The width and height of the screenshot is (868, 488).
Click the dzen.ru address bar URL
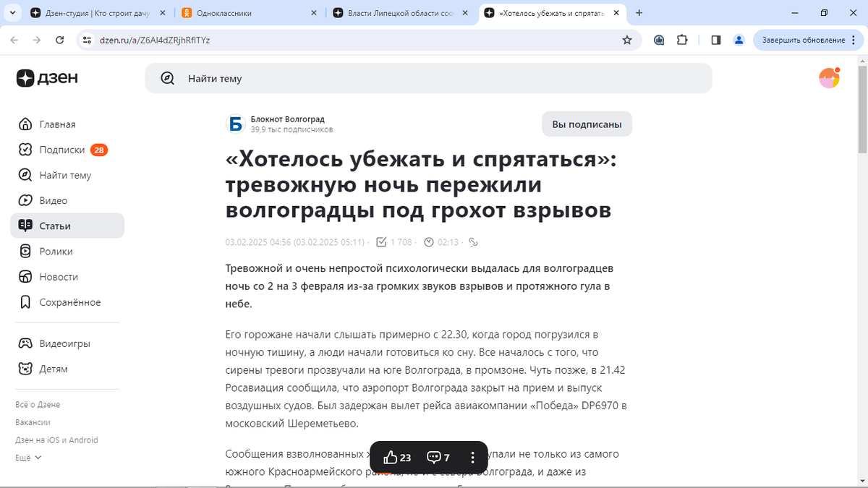pos(155,40)
